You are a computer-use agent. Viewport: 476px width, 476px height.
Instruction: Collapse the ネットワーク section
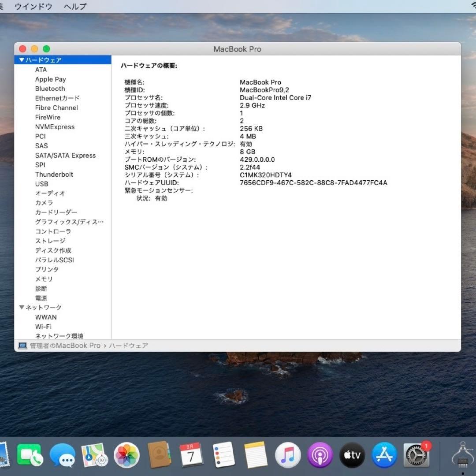tap(21, 307)
